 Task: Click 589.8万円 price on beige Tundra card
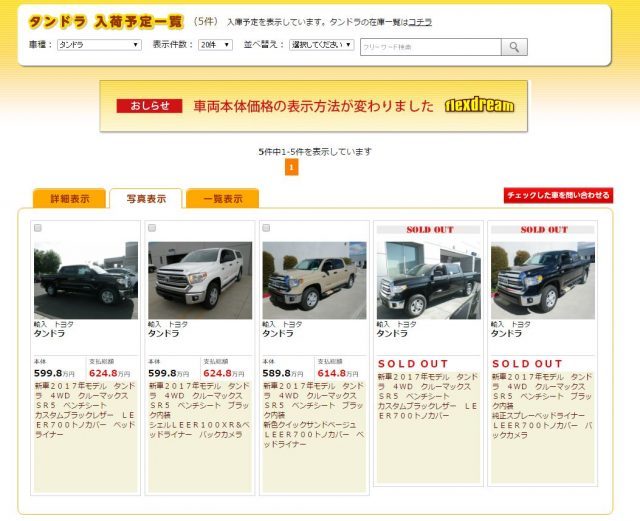click(283, 373)
